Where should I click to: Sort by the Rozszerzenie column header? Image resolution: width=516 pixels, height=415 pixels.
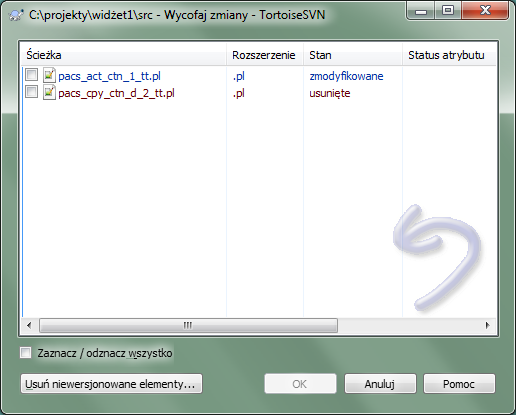click(x=265, y=55)
